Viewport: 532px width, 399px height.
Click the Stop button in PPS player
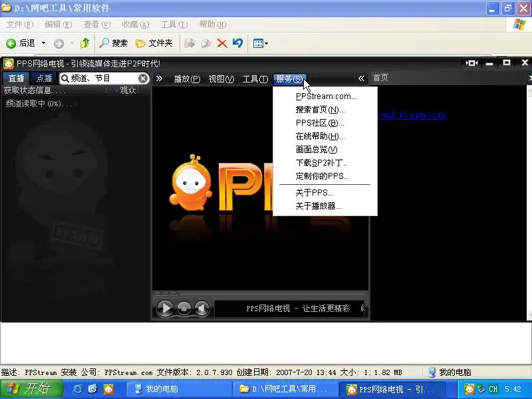click(x=184, y=308)
